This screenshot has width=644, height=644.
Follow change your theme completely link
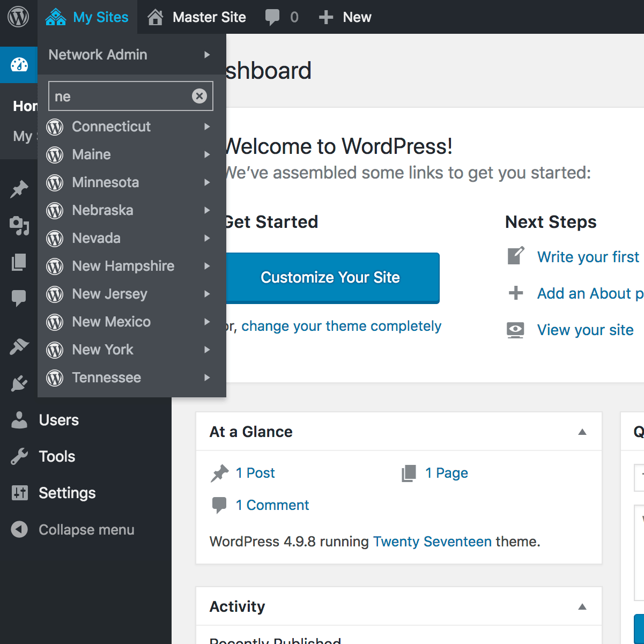(341, 326)
